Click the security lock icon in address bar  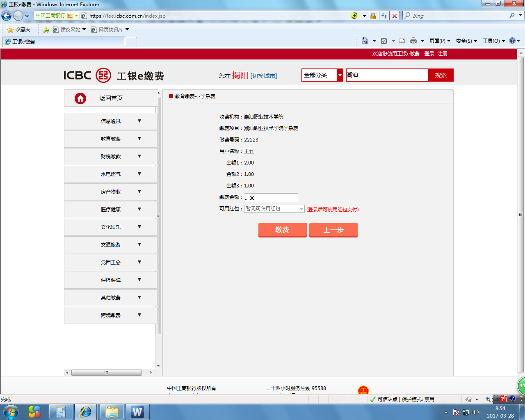(x=373, y=16)
